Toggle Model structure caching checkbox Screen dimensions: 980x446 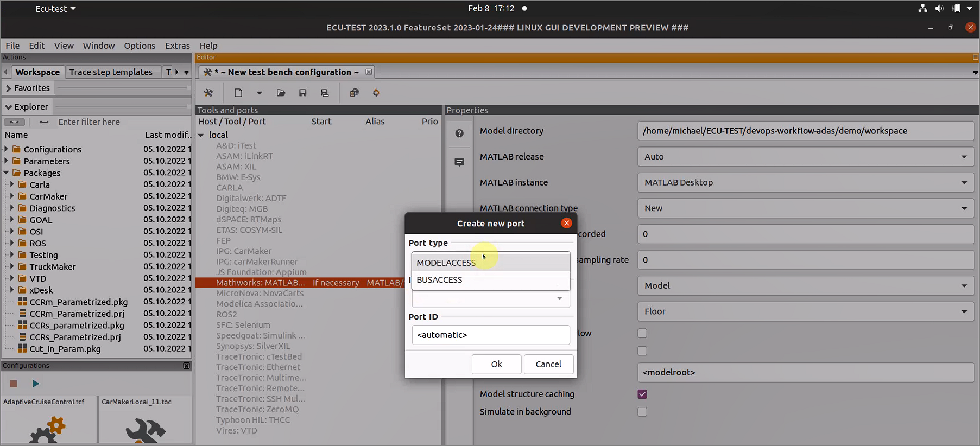642,394
